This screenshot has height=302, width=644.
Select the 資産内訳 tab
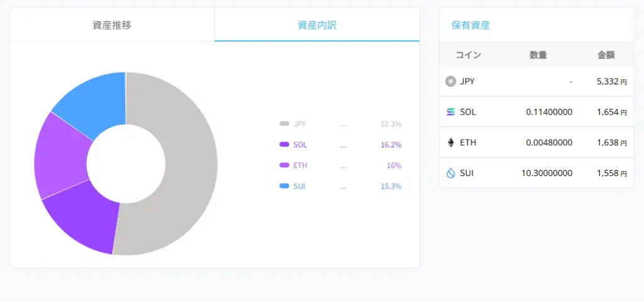[317, 25]
